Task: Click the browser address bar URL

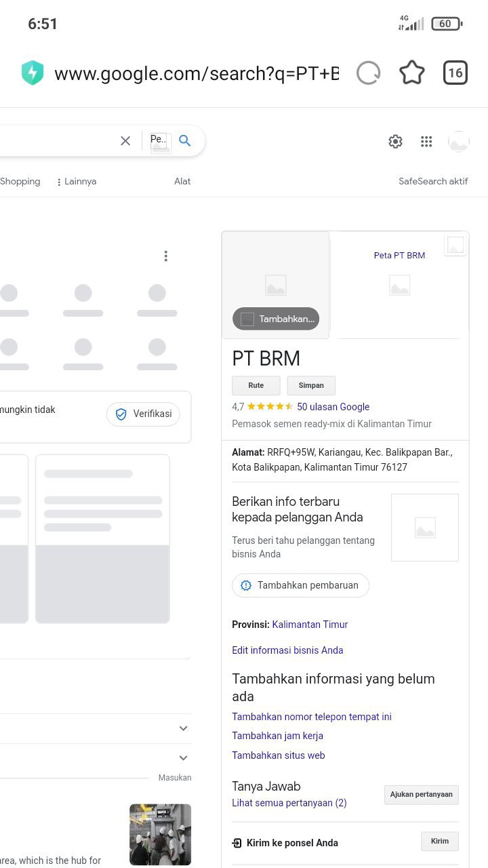Action: 196,73
